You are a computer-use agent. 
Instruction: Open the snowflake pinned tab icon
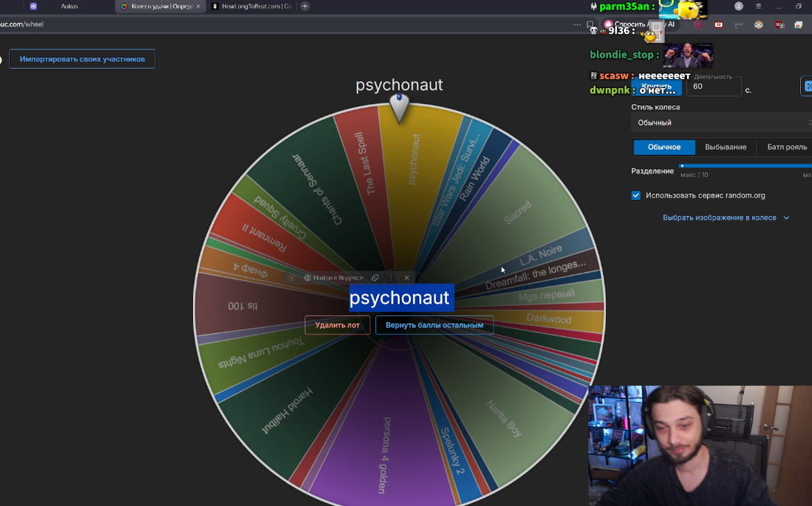pyautogui.click(x=33, y=6)
